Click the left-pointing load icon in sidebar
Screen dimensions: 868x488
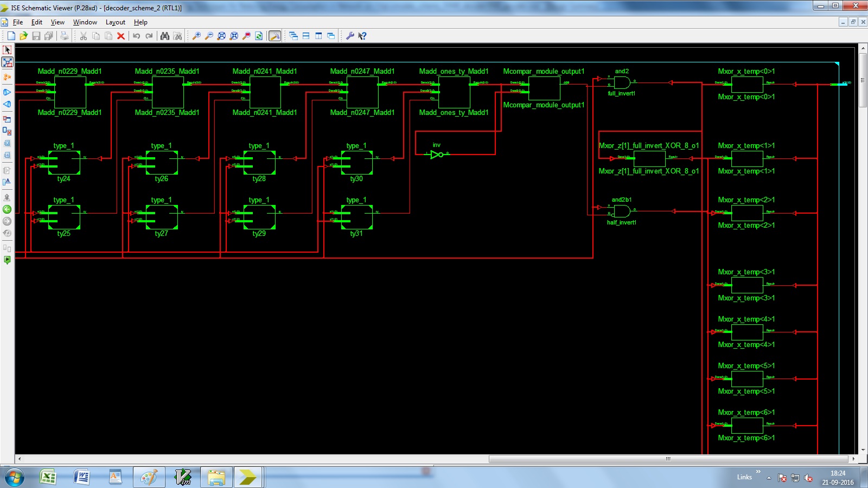coord(7,104)
